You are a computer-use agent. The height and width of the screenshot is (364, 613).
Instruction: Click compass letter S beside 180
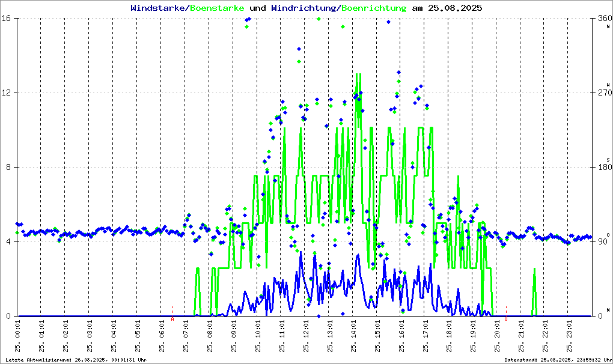click(x=608, y=160)
